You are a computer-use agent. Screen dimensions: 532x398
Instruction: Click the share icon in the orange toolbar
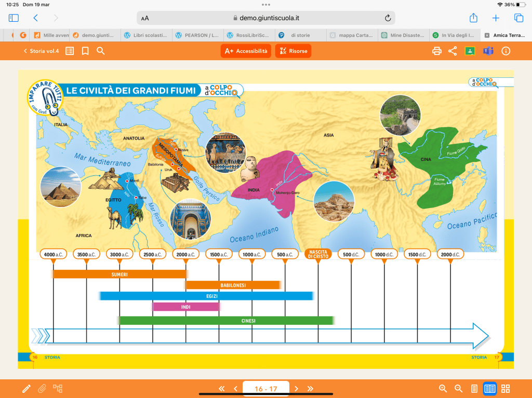(453, 51)
